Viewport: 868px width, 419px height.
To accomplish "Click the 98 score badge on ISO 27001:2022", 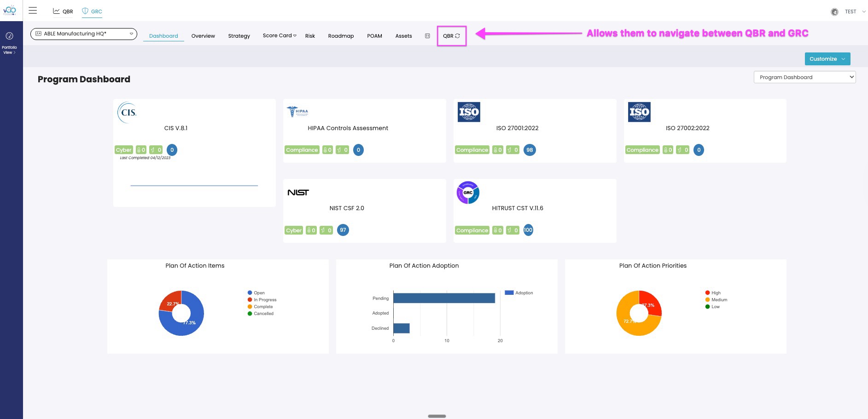I will pyautogui.click(x=530, y=150).
